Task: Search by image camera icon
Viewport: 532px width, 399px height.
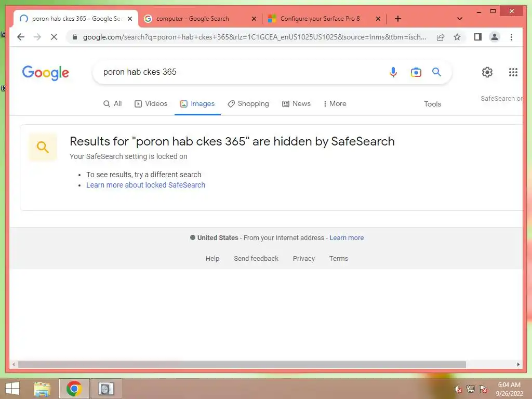Action: coord(416,72)
